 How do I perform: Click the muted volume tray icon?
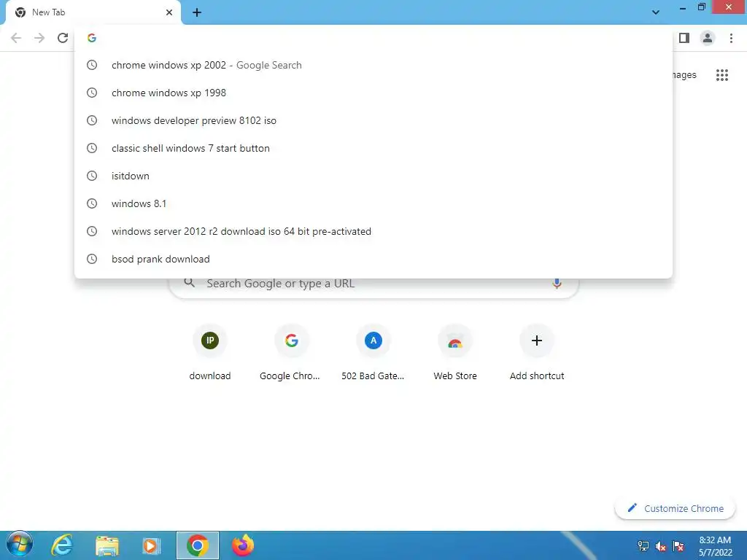coord(661,546)
